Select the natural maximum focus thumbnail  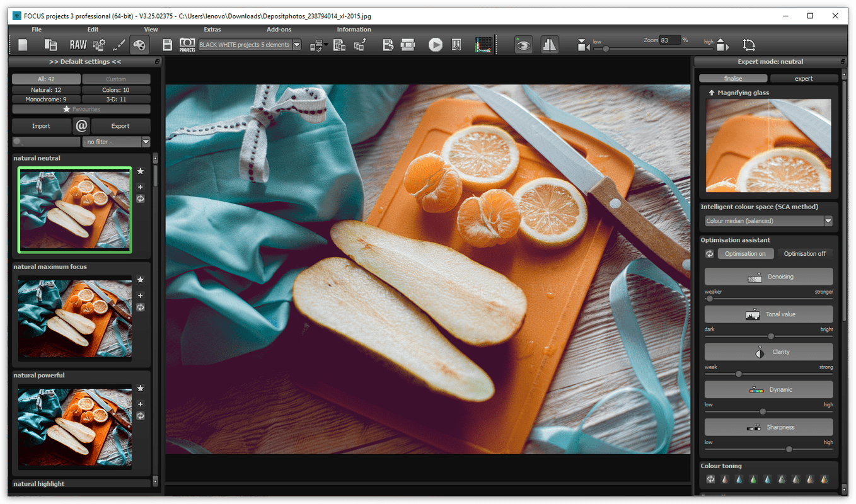(x=75, y=318)
